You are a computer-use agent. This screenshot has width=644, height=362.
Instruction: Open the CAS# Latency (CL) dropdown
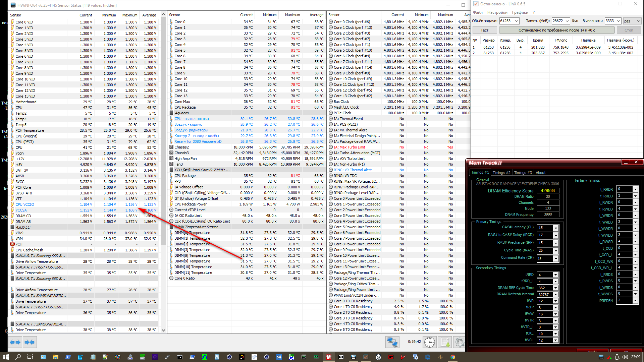(556, 228)
